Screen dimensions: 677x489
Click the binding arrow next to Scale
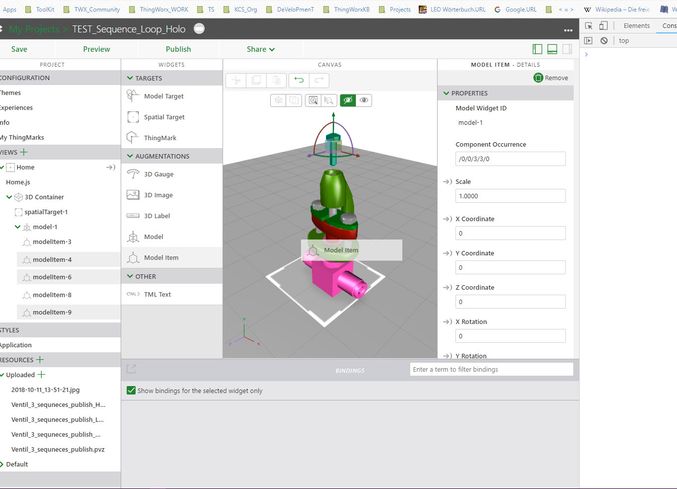pyautogui.click(x=447, y=182)
